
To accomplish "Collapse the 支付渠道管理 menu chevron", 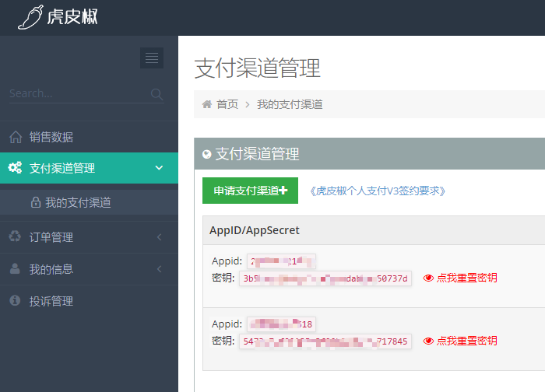I will pyautogui.click(x=159, y=168).
